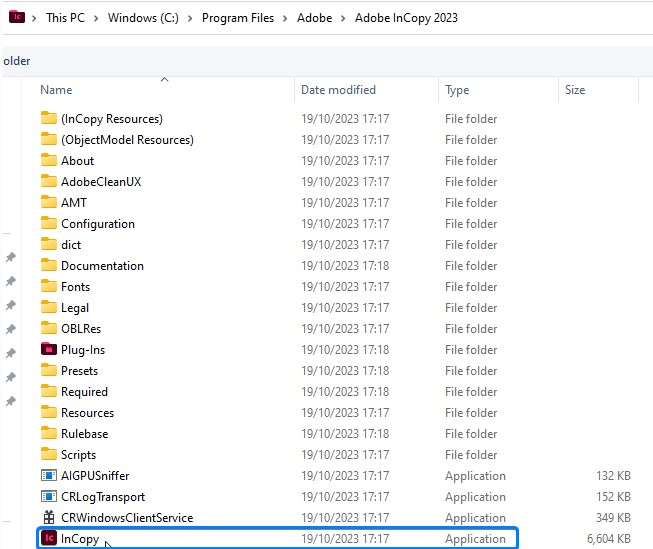Image resolution: width=653 pixels, height=549 pixels.
Task: Sort by Name column header
Action: click(x=56, y=90)
